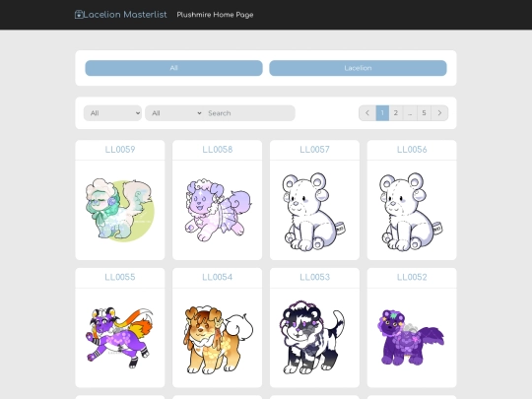View the LL0055 purple dragon thumbnail
532x399 pixels.
pos(119,338)
